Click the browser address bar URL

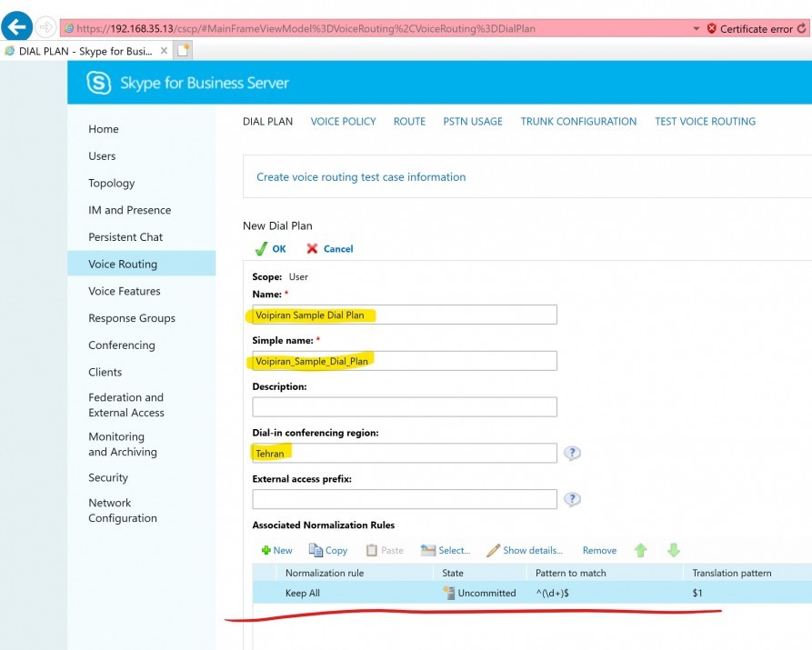306,28
